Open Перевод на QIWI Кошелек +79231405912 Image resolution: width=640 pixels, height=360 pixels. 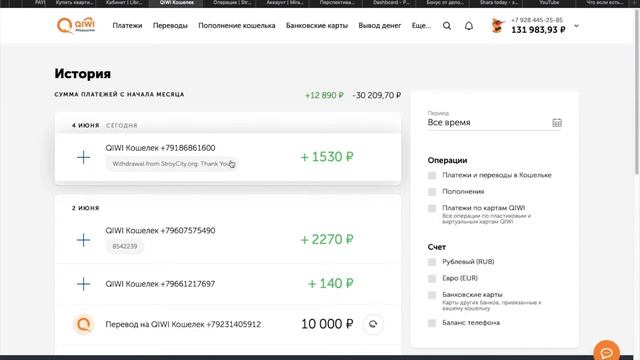[x=183, y=324]
